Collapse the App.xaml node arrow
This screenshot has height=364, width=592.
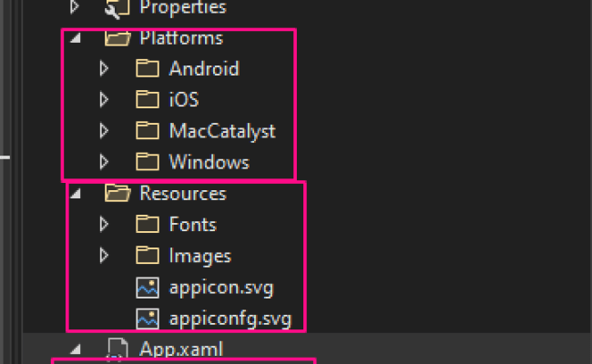click(76, 349)
